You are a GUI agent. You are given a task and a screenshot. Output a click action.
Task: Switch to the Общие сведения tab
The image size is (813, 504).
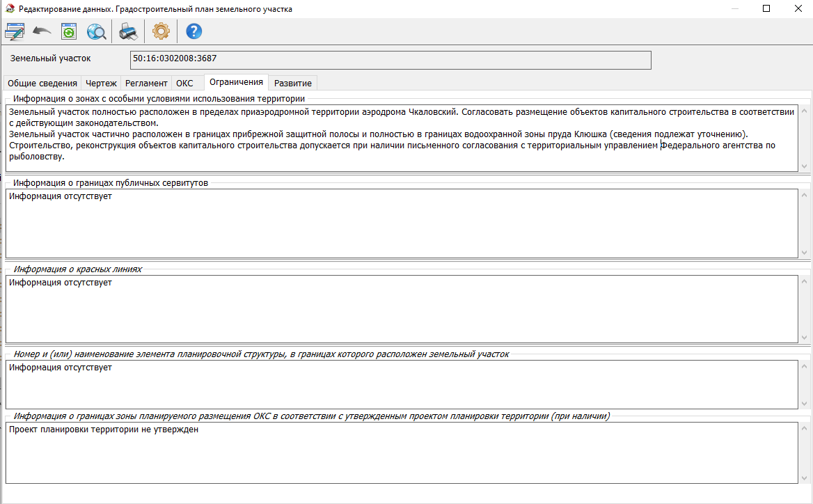click(42, 83)
